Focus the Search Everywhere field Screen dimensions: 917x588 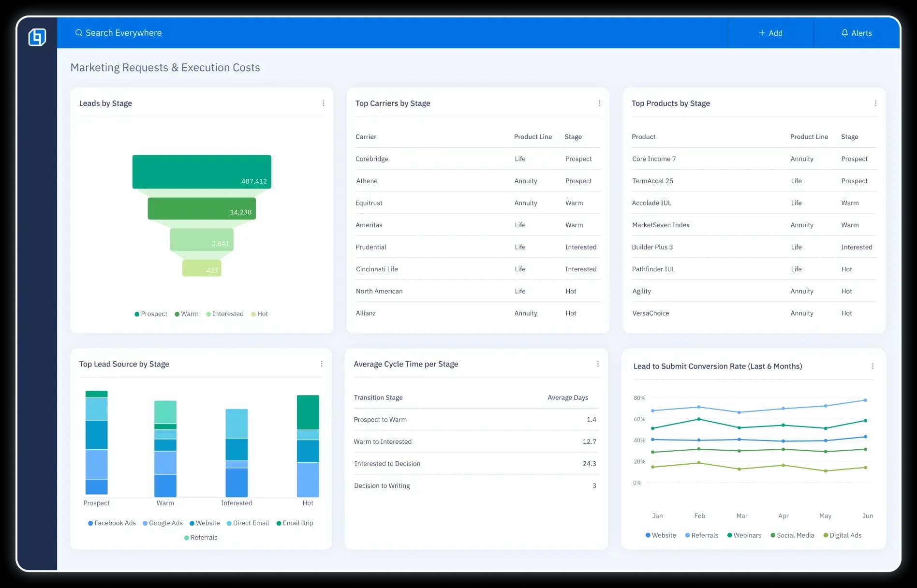click(124, 33)
